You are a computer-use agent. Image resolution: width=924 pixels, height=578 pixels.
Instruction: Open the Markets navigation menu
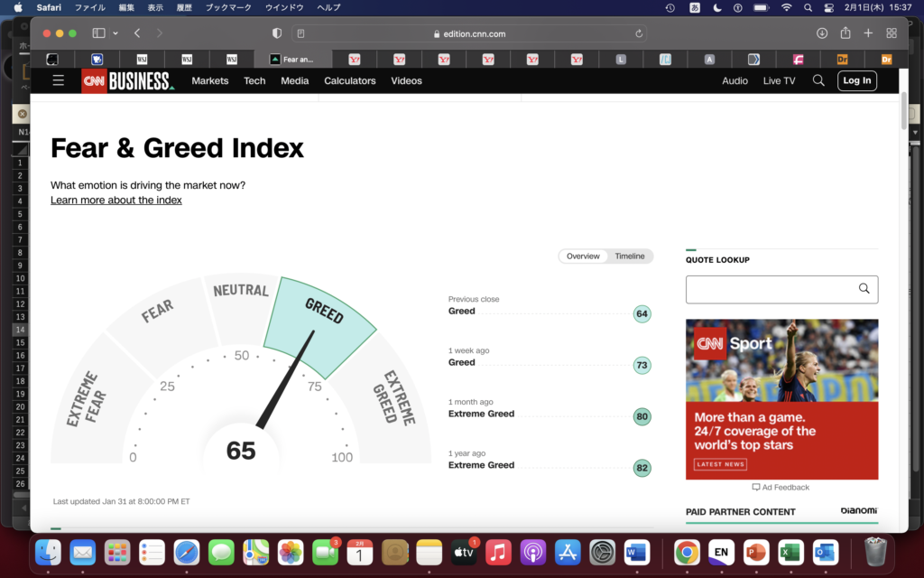[x=210, y=80]
